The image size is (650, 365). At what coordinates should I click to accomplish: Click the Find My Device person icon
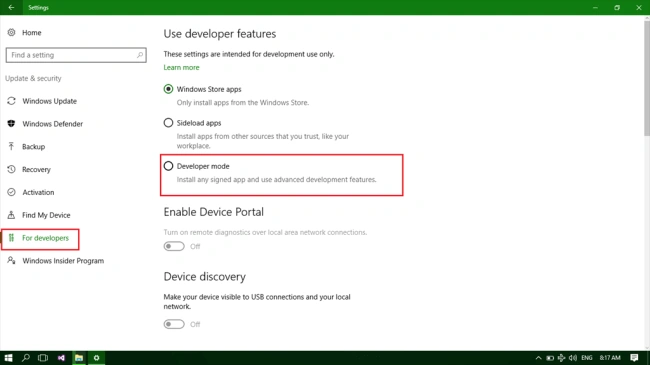point(11,215)
